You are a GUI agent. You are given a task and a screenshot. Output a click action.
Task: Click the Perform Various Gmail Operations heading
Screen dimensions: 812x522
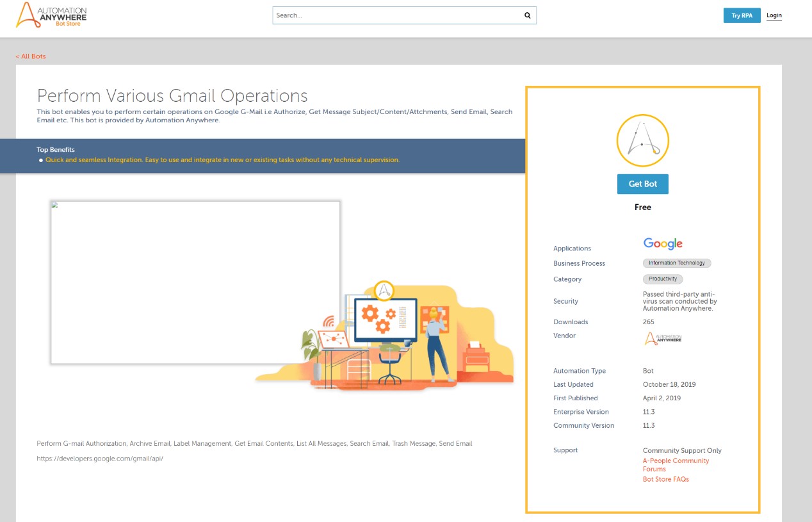[x=172, y=96]
